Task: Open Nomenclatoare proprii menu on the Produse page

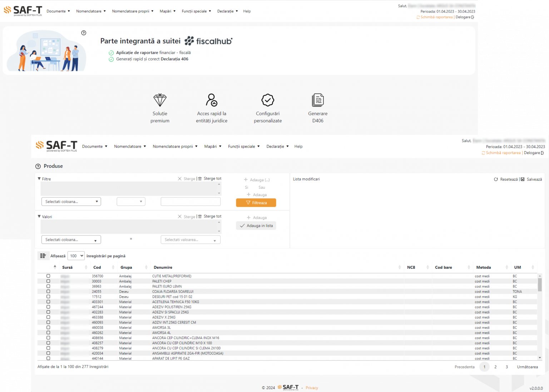Action: coord(175,147)
